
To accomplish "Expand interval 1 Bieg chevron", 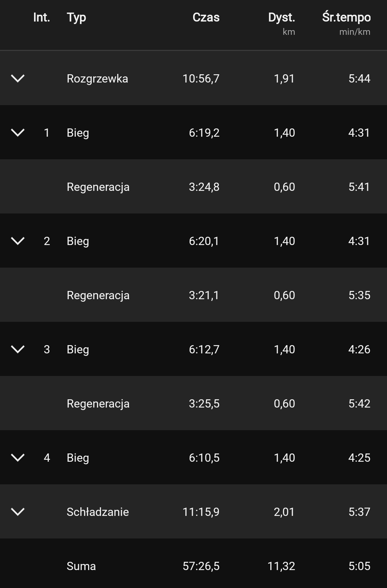I will tap(18, 132).
